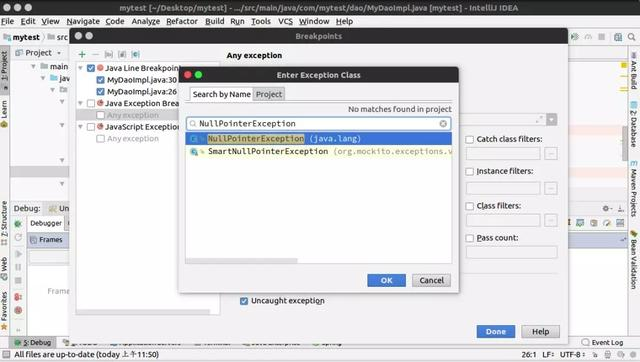The height and width of the screenshot is (362, 640).
Task: Open the Project view dropdown arrow
Action: pyautogui.click(x=59, y=53)
